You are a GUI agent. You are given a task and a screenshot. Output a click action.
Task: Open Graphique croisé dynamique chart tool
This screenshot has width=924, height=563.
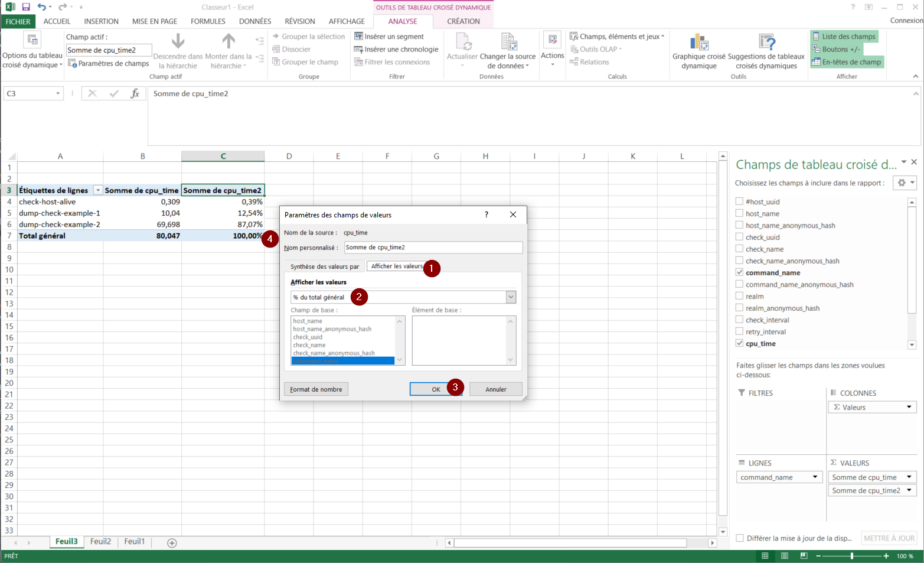(699, 43)
